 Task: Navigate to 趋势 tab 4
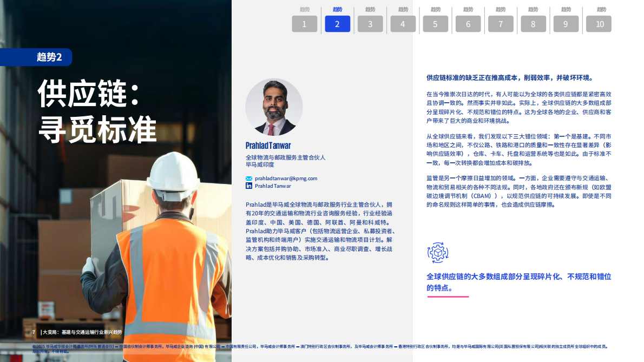click(x=403, y=23)
